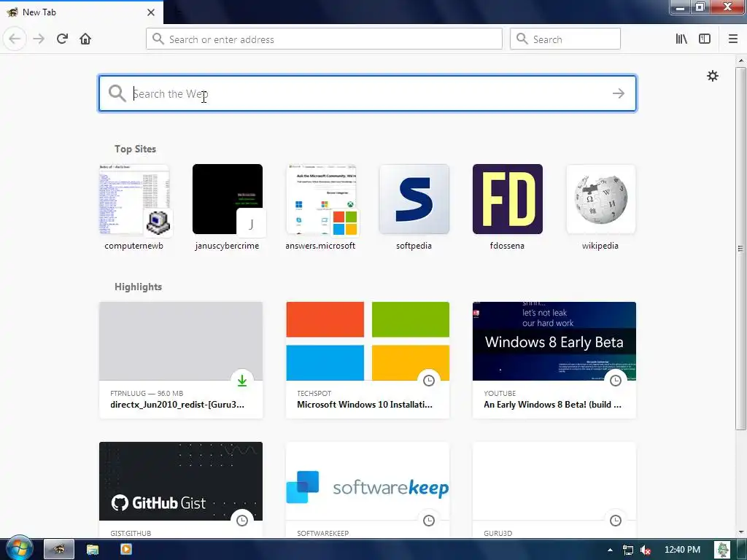747x560 pixels.
Task: Click the 12:40 PM taskbar clock
Action: click(682, 550)
